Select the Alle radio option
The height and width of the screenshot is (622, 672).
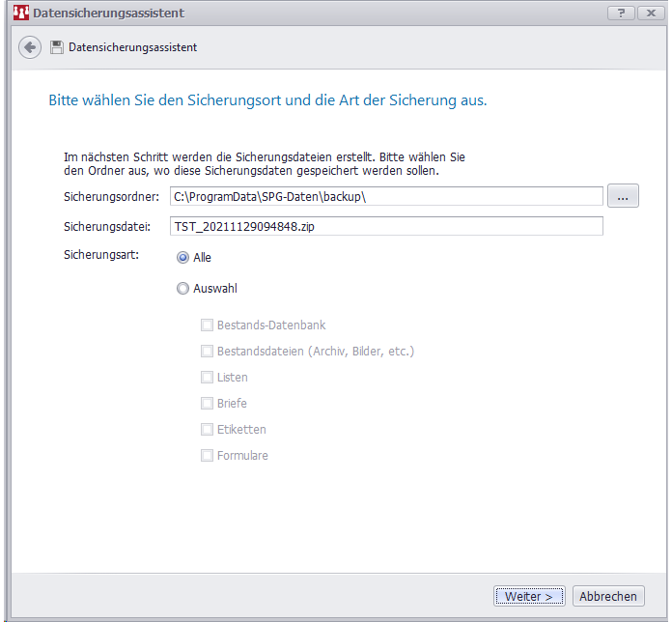(x=183, y=258)
